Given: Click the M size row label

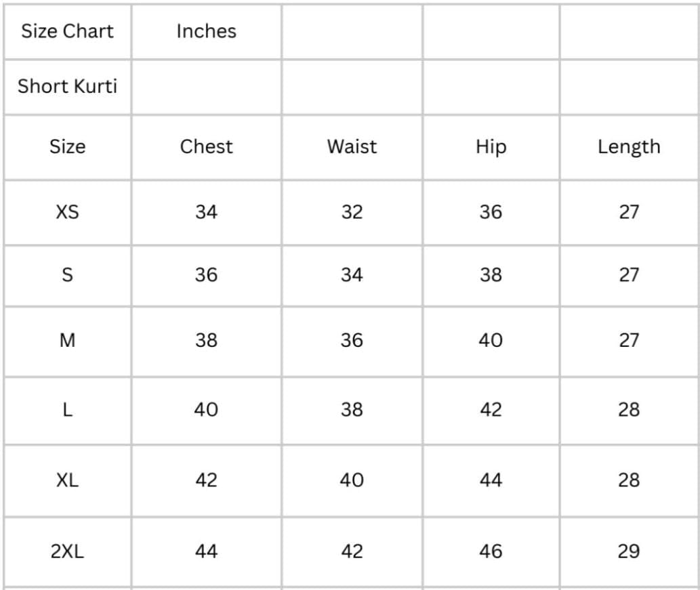Looking at the screenshot, I should click(67, 340).
